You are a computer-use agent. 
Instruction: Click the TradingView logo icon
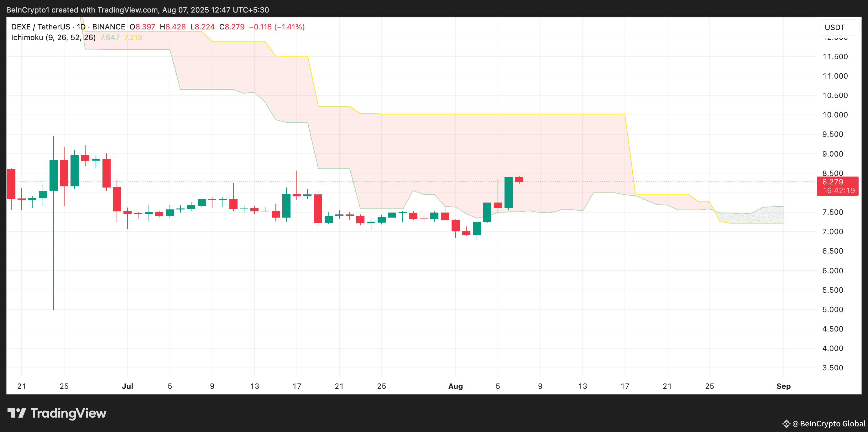[x=17, y=413]
